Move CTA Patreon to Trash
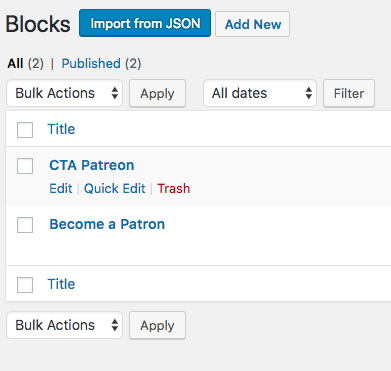 174,188
